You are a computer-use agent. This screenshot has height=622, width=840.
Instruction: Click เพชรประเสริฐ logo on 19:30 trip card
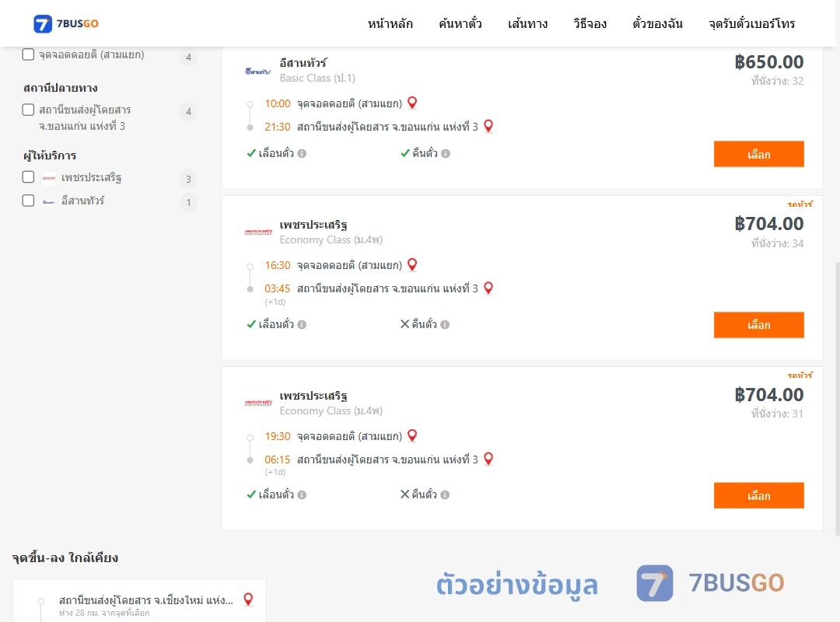[258, 403]
